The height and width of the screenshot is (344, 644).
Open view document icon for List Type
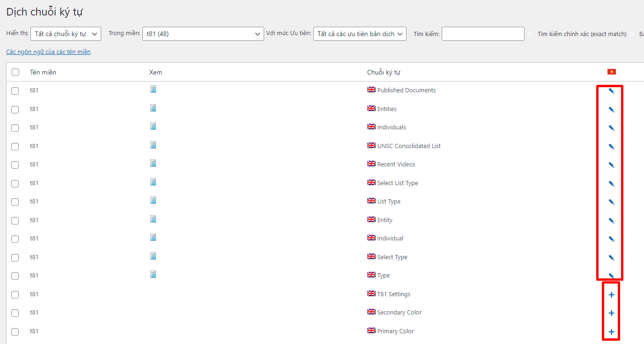point(153,200)
